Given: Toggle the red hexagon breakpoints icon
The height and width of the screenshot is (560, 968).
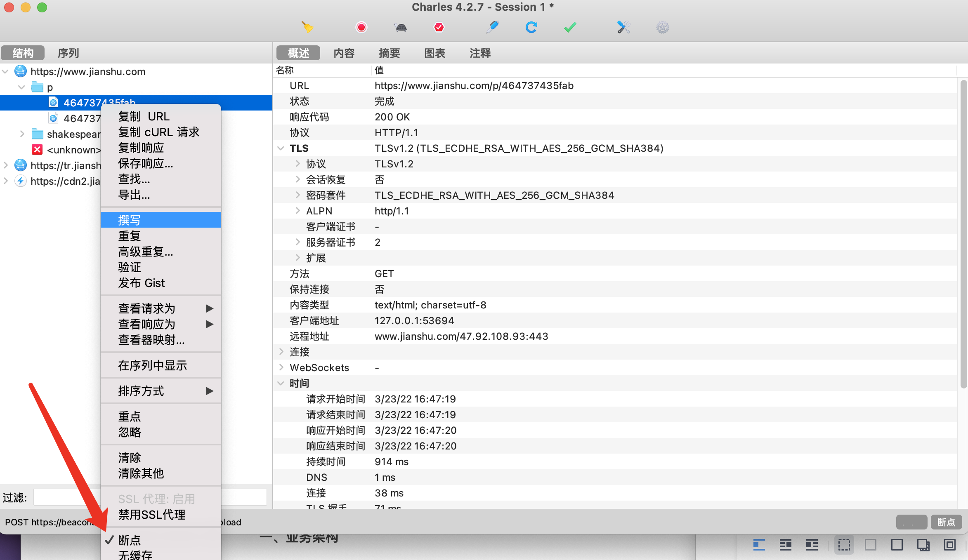Looking at the screenshot, I should point(439,27).
